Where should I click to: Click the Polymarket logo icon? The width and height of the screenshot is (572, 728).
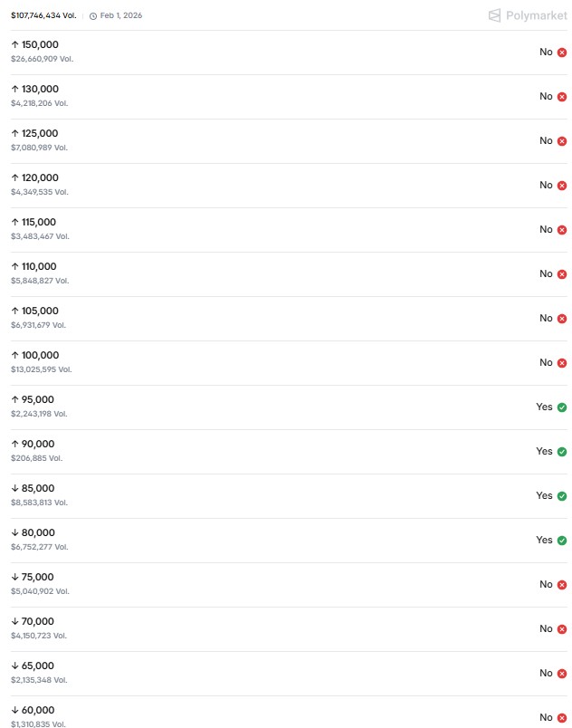[x=494, y=15]
